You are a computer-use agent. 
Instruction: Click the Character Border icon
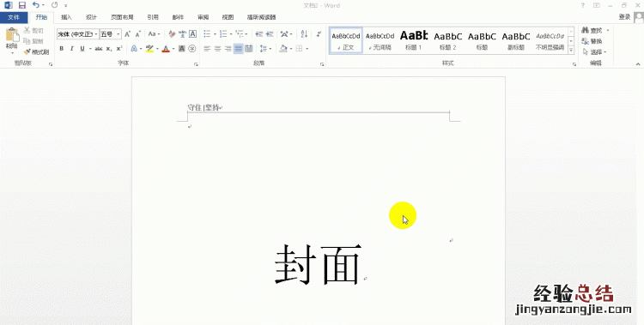pos(192,34)
